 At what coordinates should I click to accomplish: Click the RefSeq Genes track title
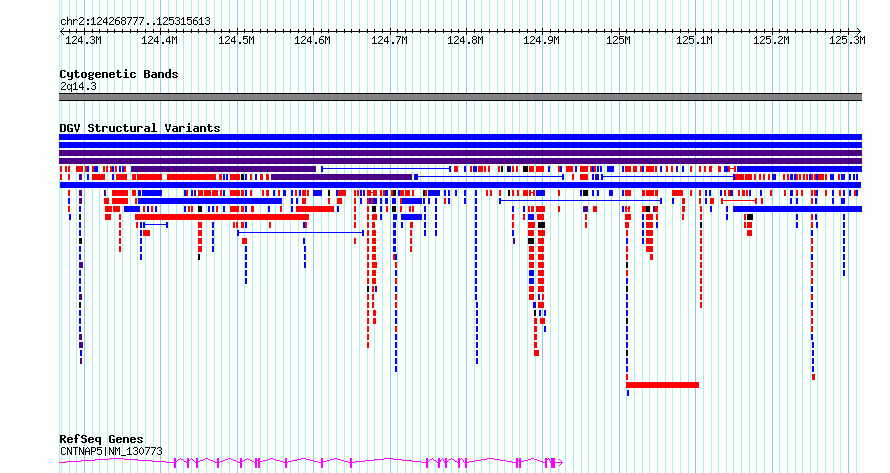[x=101, y=439]
